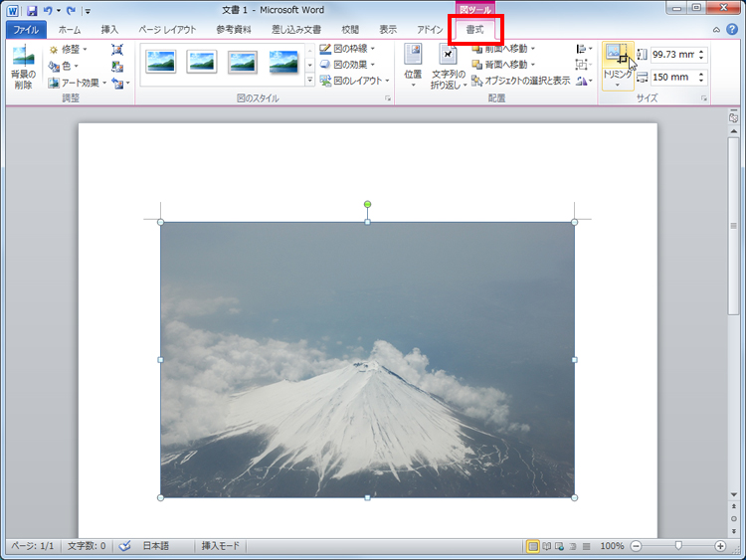
Task: Switch to Mailings (差し込み文書) tab
Action: (x=296, y=30)
